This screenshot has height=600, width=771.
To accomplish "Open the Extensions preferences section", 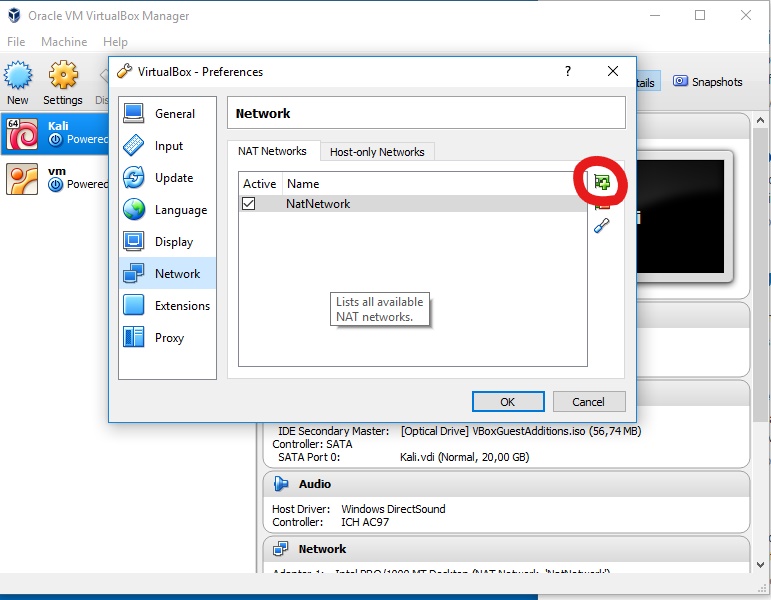I will coord(167,305).
